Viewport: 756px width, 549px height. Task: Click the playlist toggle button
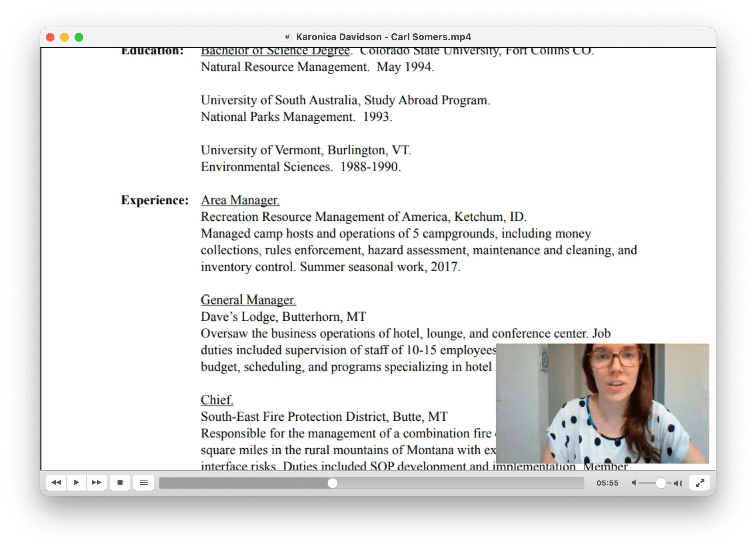coord(145,483)
